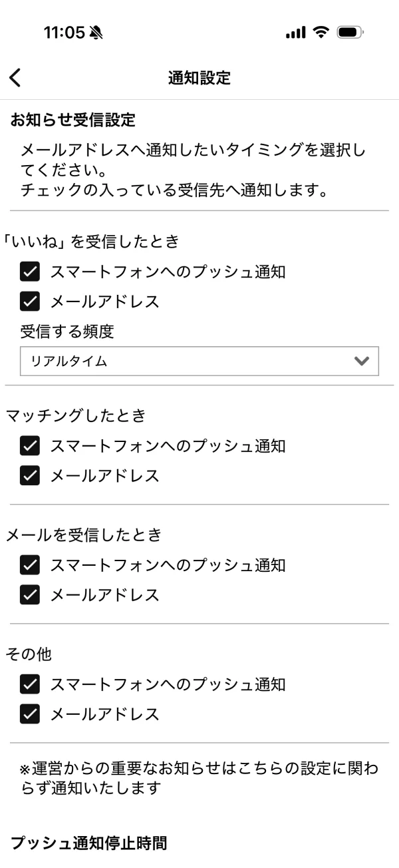The image size is (399, 868).
Task: Tap the プッシュ通知停止時間 section heading
Action: coord(88,843)
